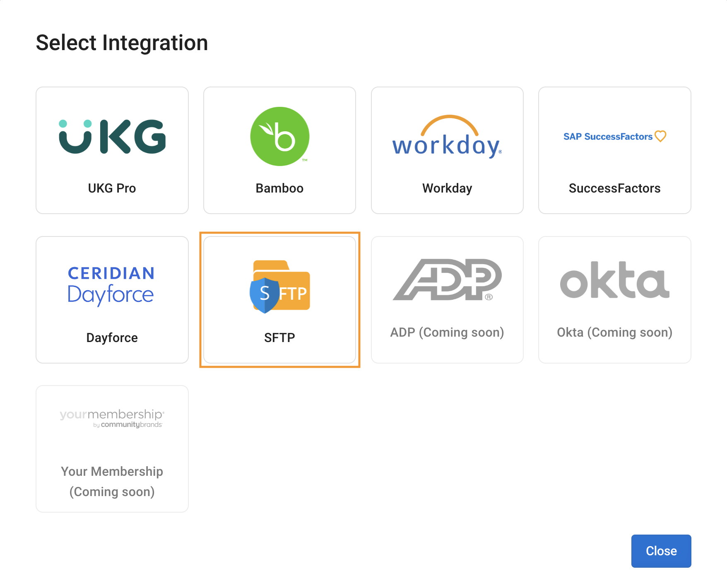727x588 pixels.
Task: Click the SAP SuccessFactors logo
Action: point(615,136)
